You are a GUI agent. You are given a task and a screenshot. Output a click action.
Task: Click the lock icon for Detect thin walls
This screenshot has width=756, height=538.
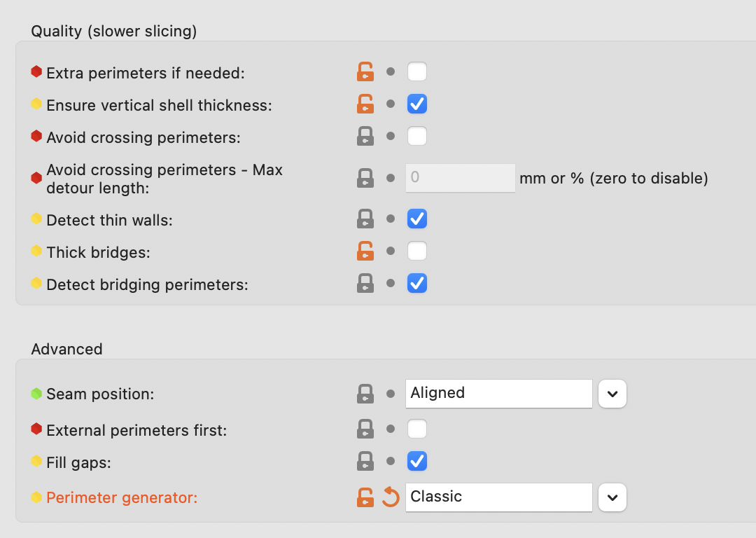click(x=365, y=218)
